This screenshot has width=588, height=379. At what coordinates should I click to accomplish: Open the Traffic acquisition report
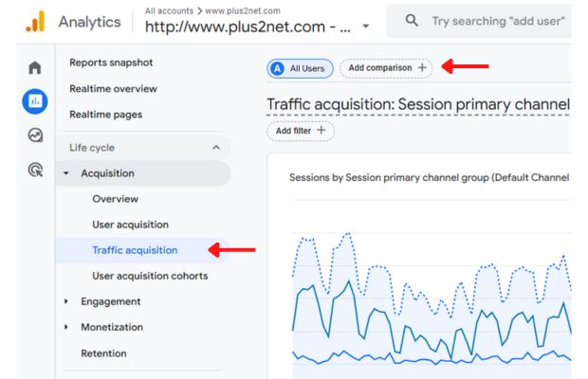[135, 250]
